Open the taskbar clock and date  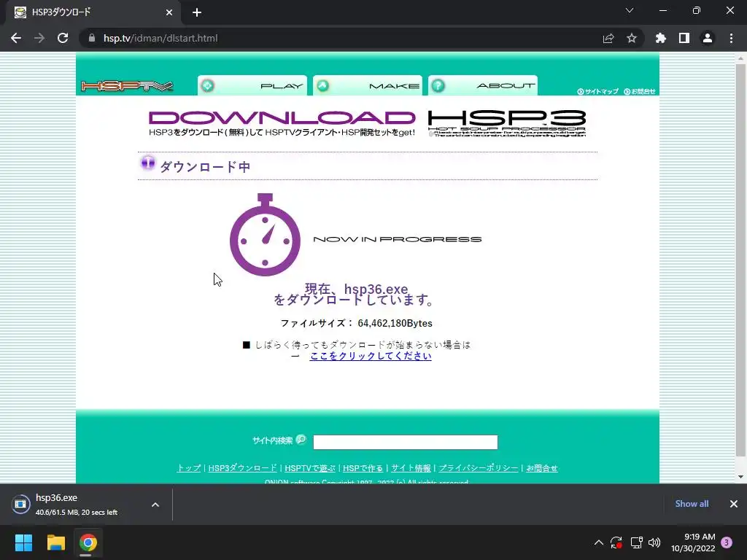coord(693,542)
